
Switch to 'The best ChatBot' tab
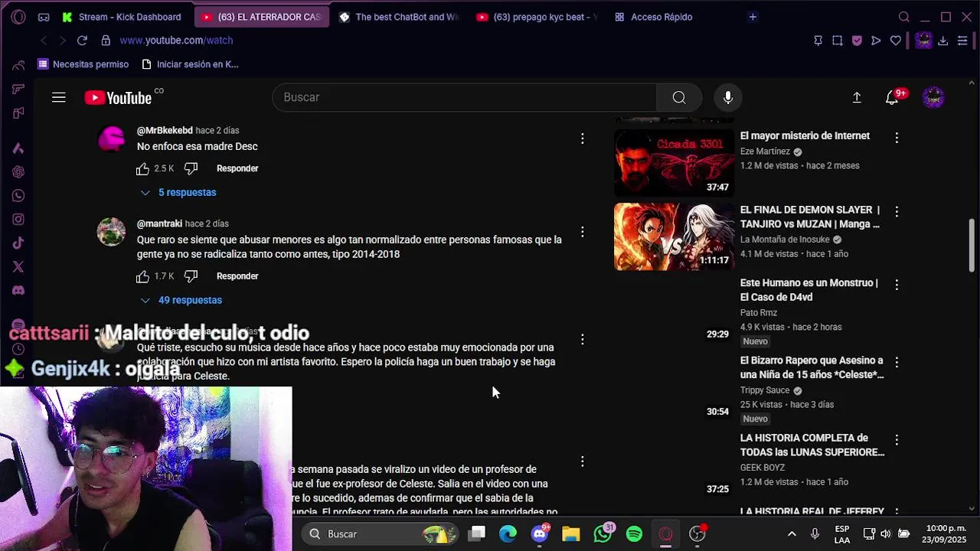pos(399,17)
